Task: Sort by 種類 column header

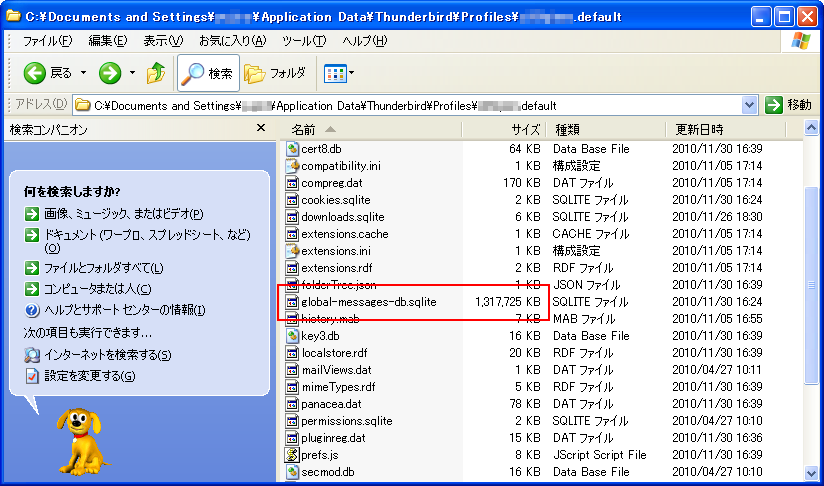Action: pyautogui.click(x=606, y=129)
